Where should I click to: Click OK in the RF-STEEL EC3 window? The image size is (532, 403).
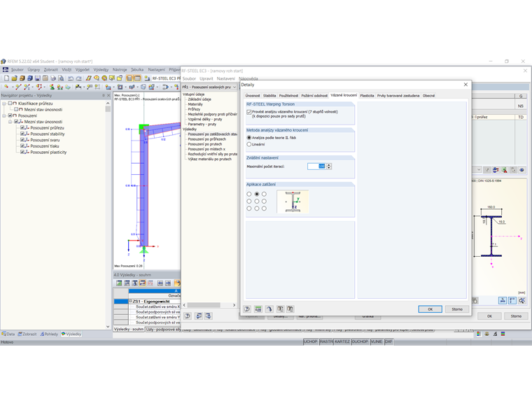(x=489, y=316)
